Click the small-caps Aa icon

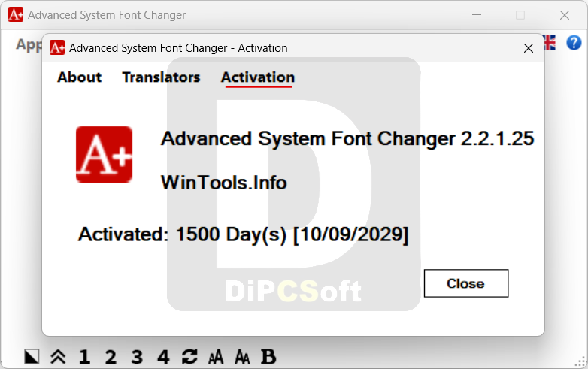coord(242,357)
